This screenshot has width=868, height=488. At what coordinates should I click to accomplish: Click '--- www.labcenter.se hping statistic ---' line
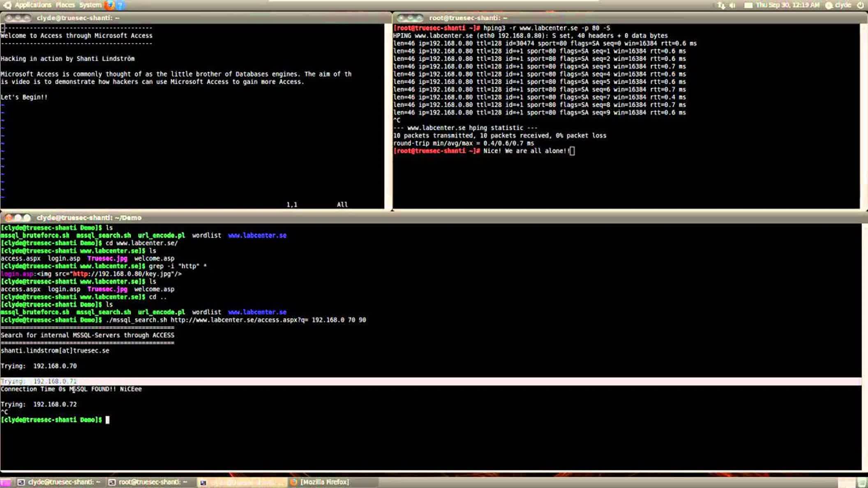pos(465,128)
